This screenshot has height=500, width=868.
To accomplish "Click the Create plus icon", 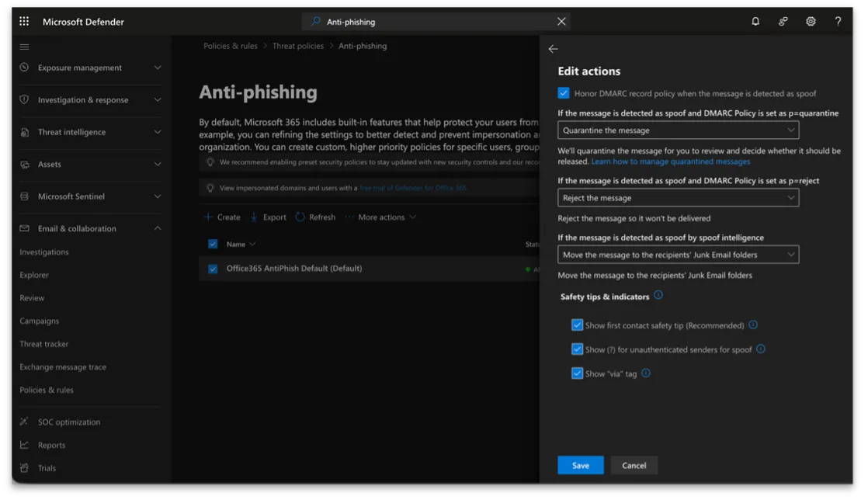I will coord(208,217).
